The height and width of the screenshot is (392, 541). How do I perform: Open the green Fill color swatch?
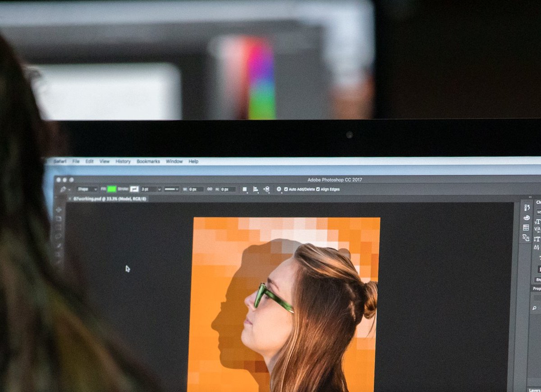click(x=111, y=189)
